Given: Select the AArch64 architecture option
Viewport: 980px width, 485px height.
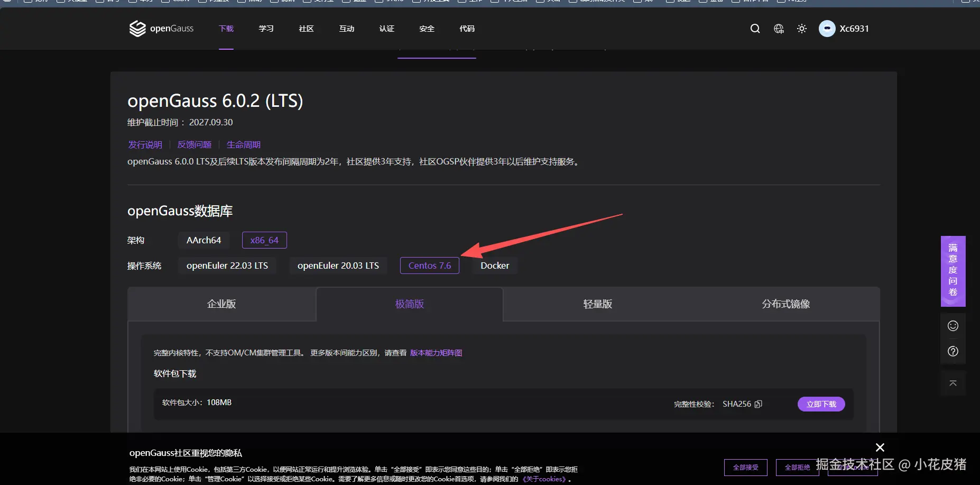Looking at the screenshot, I should point(204,240).
